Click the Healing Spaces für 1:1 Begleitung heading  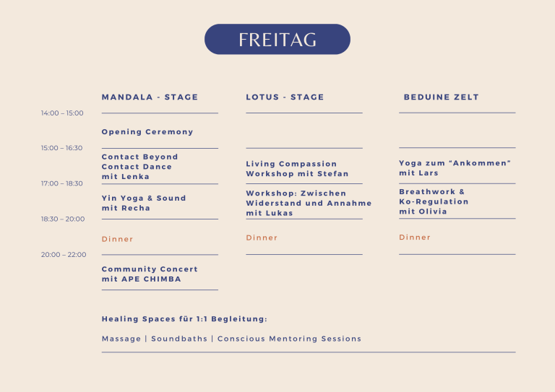pos(184,319)
